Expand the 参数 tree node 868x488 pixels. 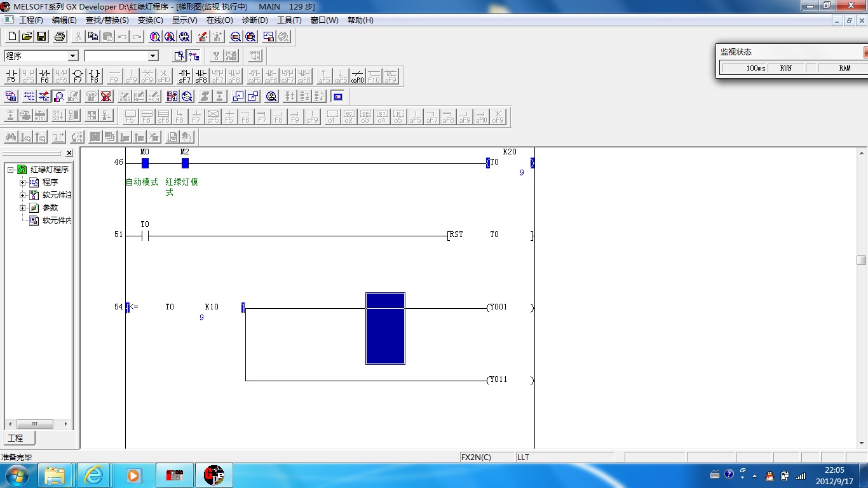pyautogui.click(x=23, y=208)
